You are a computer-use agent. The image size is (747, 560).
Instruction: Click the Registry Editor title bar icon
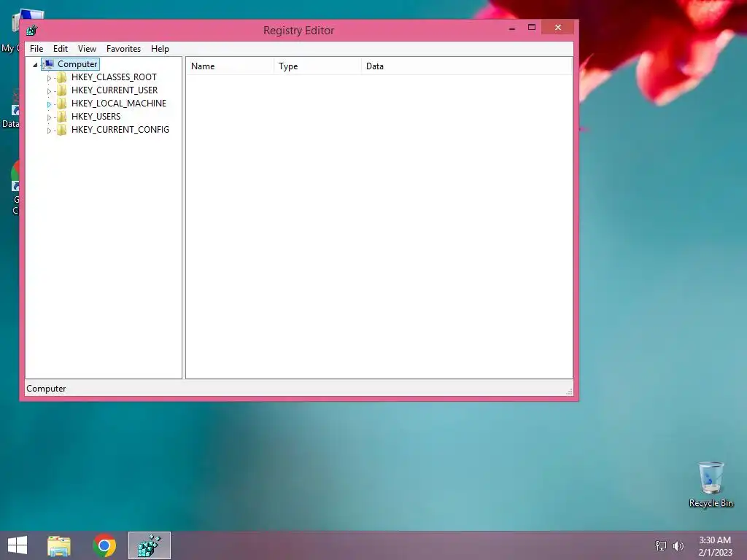coord(32,31)
